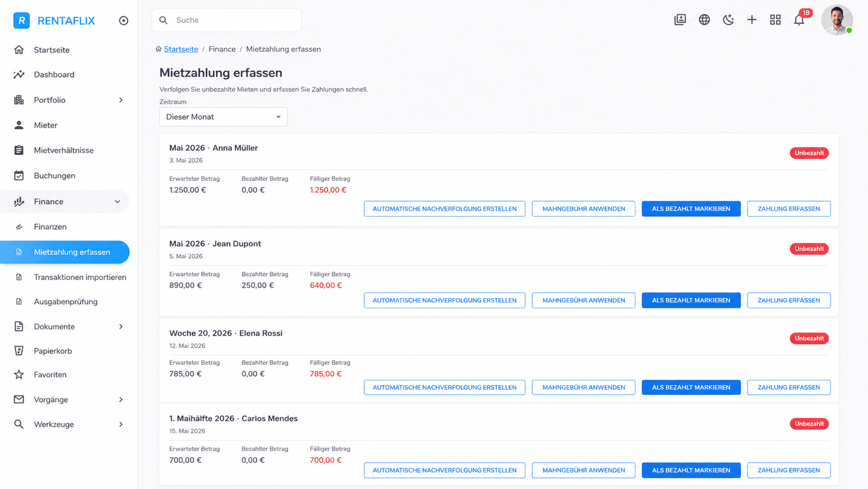
Task: Click the Finanzen small icon
Action: (x=19, y=227)
